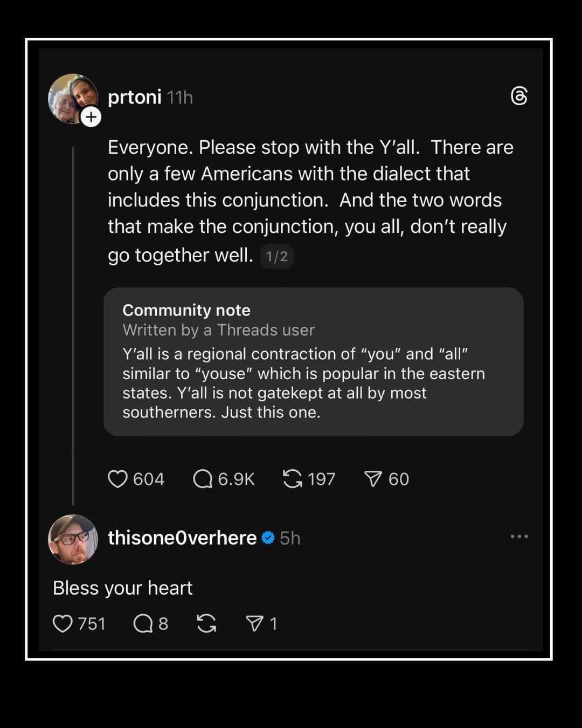Click the 5h timestamp on the reply

tap(290, 538)
